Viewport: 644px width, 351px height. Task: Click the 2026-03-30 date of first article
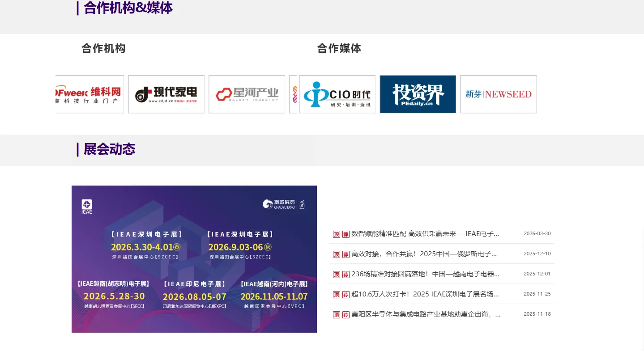click(x=537, y=233)
